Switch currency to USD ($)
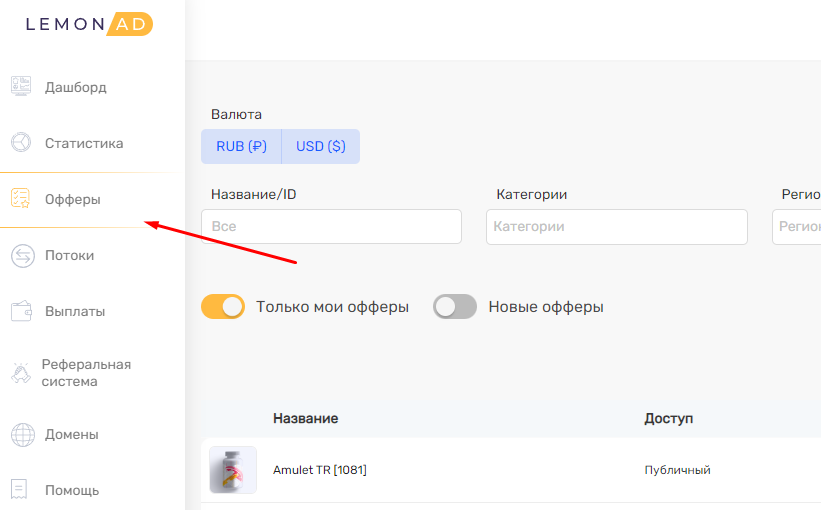The height and width of the screenshot is (510, 821). pyautogui.click(x=320, y=146)
